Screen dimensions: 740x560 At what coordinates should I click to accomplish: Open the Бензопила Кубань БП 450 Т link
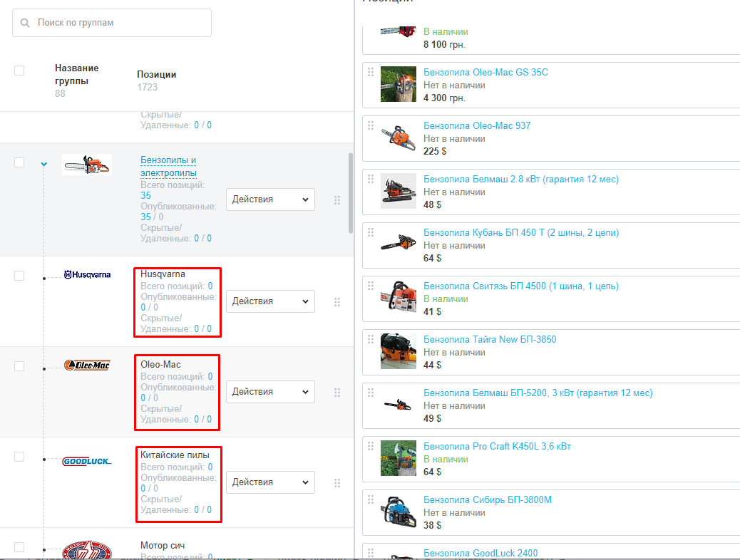521,232
